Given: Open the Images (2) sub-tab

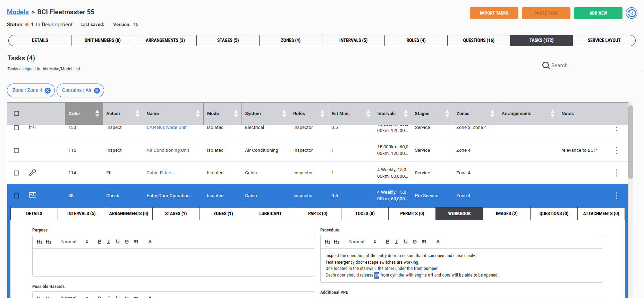Looking at the screenshot, I should click(x=507, y=213).
